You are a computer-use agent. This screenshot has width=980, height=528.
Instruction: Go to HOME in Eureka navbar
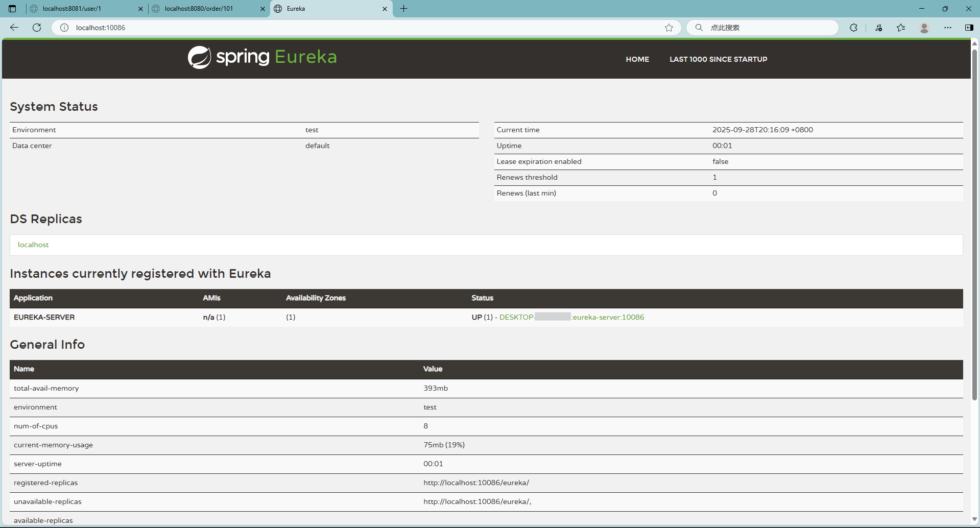637,59
